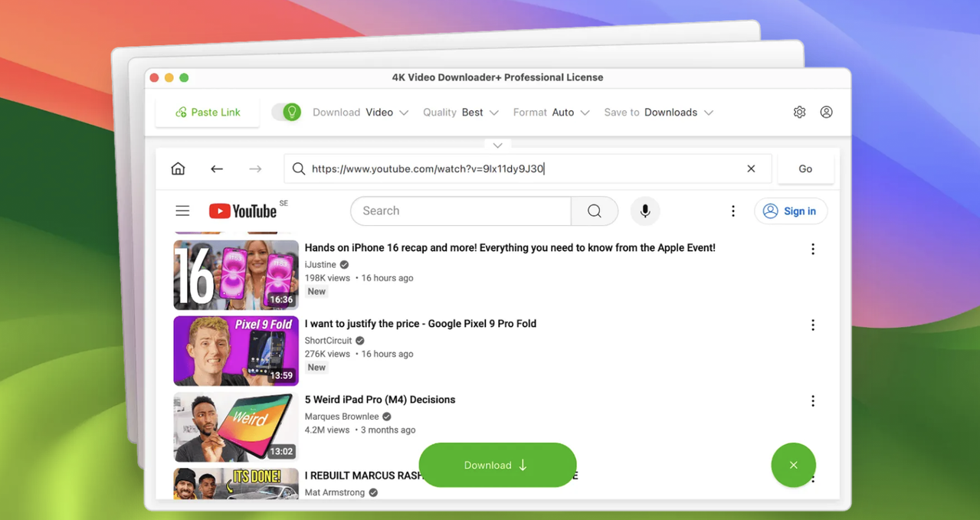The image size is (980, 520).
Task: Click the New badge under ShortCircuit video
Action: tap(316, 368)
